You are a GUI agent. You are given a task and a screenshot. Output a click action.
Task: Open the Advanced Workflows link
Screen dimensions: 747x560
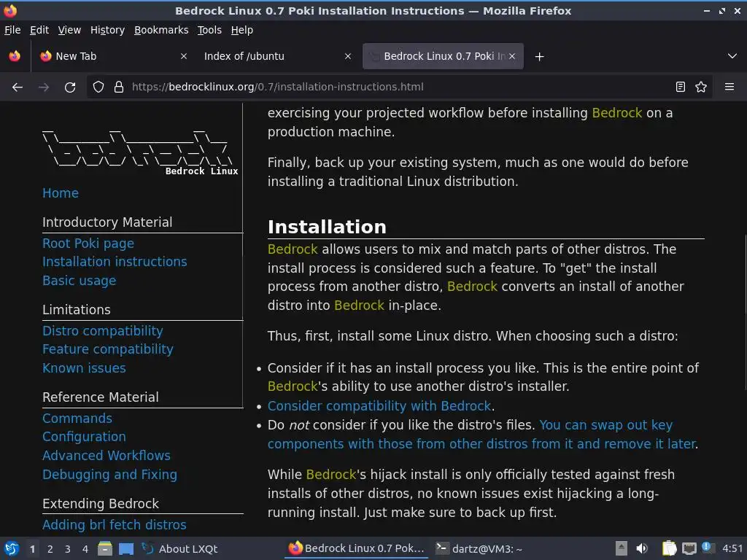[107, 456]
